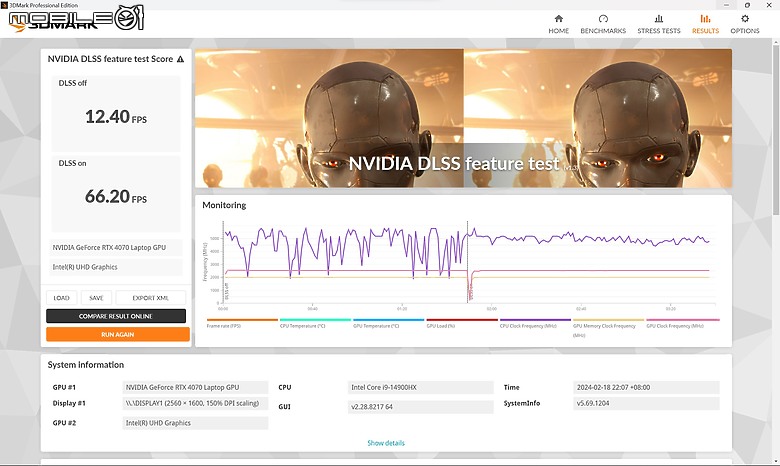780x466 pixels.
Task: Click the EXPORT XML button
Action: [x=151, y=298]
